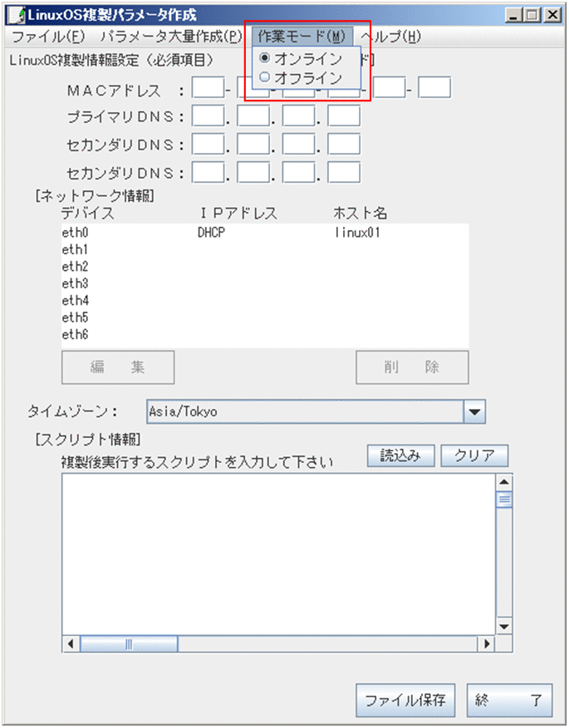Open the タイムゾーン Asia/Tokyo combo box
This screenshot has width=569, height=728.
316,411
